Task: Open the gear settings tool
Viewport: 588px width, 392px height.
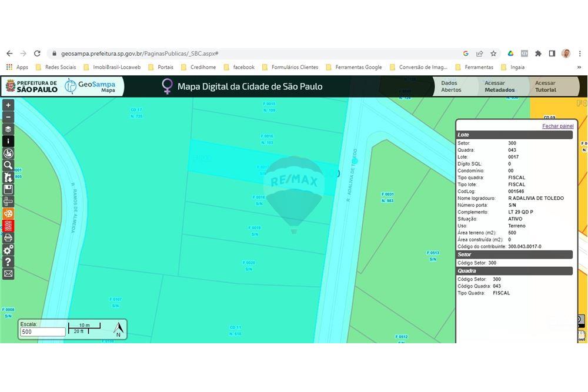Action: pos(8,250)
